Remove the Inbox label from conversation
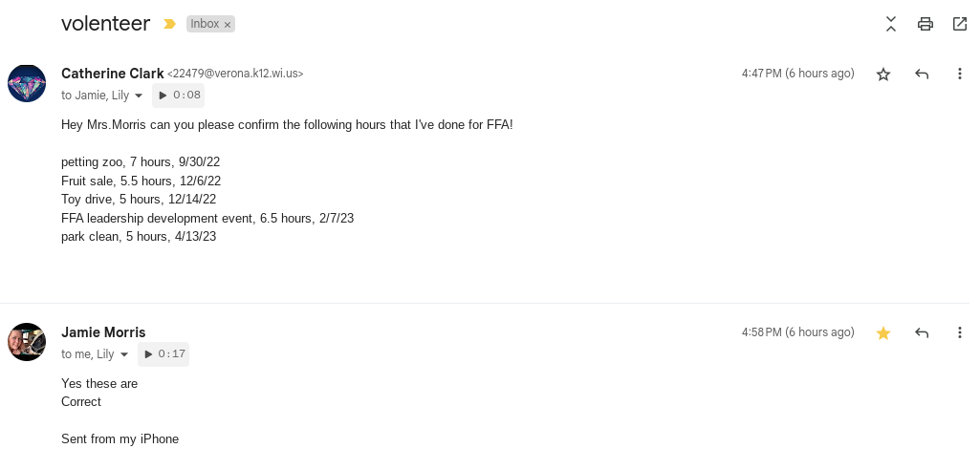 (228, 25)
